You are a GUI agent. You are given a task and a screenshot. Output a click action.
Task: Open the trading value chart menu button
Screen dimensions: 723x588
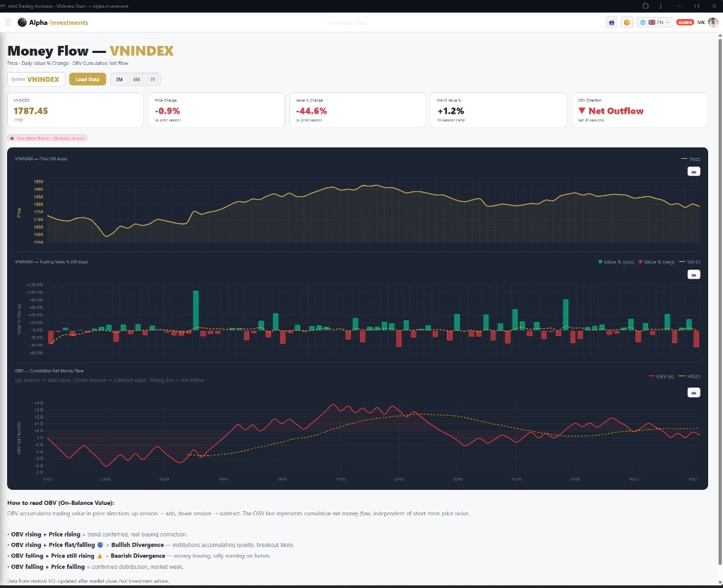click(693, 275)
